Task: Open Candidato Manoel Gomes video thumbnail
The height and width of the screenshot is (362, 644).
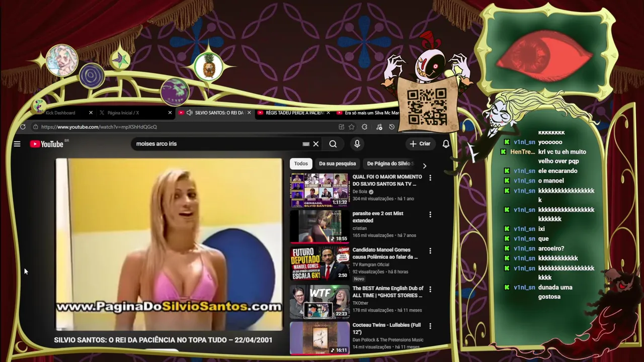Action: pos(319,263)
